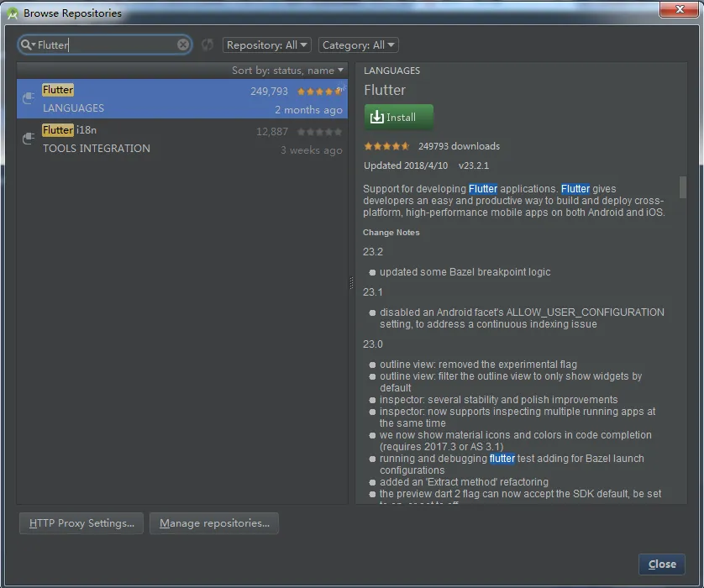The width and height of the screenshot is (704, 588).
Task: Click the Android Studio title bar icon
Action: click(13, 13)
